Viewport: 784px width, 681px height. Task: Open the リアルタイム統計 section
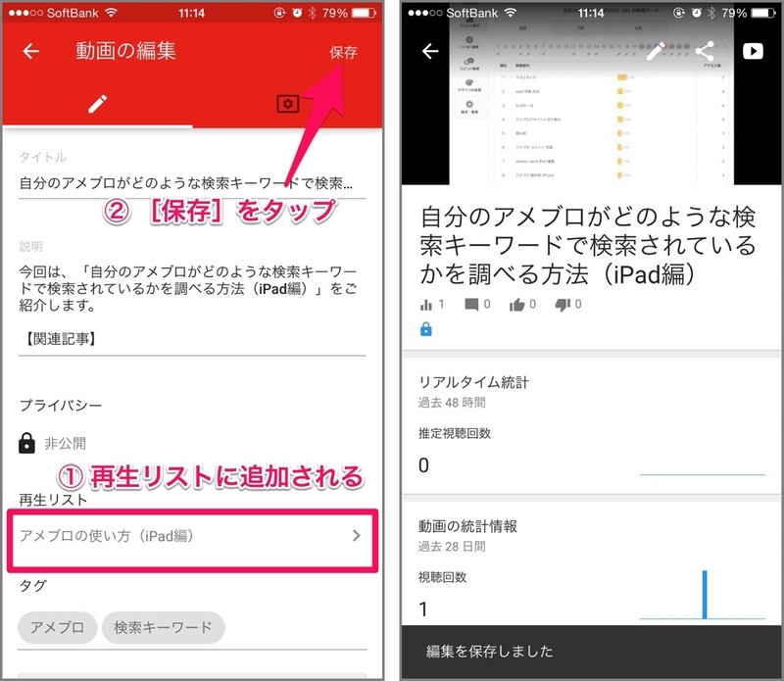click(x=592, y=425)
